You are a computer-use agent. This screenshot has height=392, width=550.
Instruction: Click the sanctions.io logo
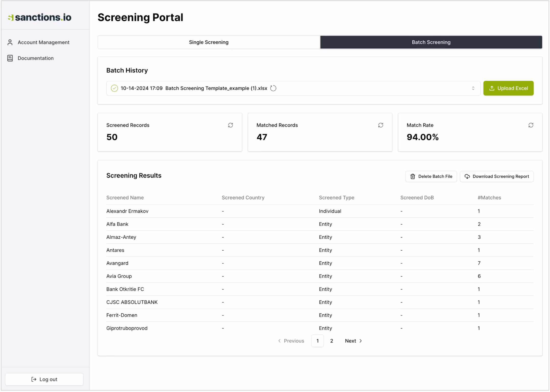[x=40, y=17]
